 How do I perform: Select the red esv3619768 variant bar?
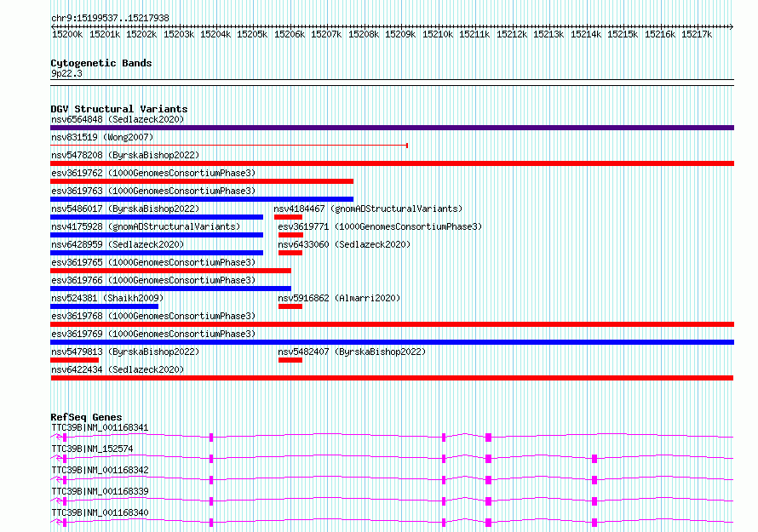point(392,324)
